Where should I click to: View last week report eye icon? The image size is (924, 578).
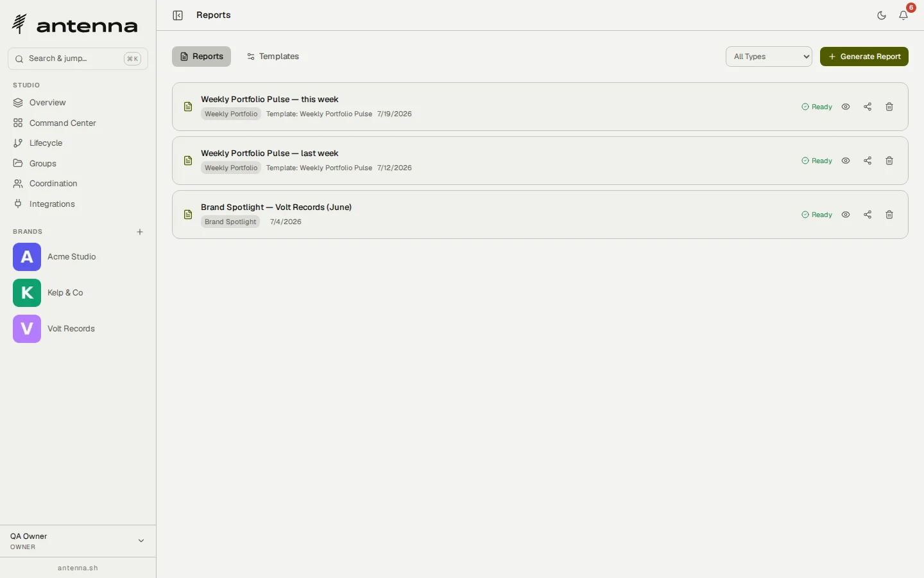tap(846, 161)
